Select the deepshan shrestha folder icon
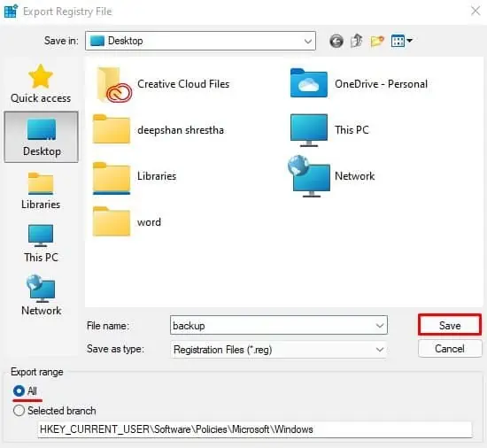Screen dimensions: 487x448 click(112, 129)
